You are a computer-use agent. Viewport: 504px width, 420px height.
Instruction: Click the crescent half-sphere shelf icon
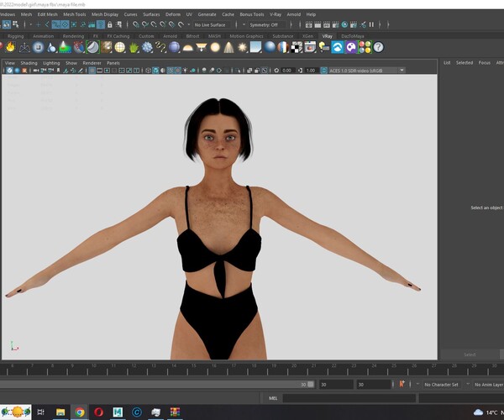pos(92,48)
